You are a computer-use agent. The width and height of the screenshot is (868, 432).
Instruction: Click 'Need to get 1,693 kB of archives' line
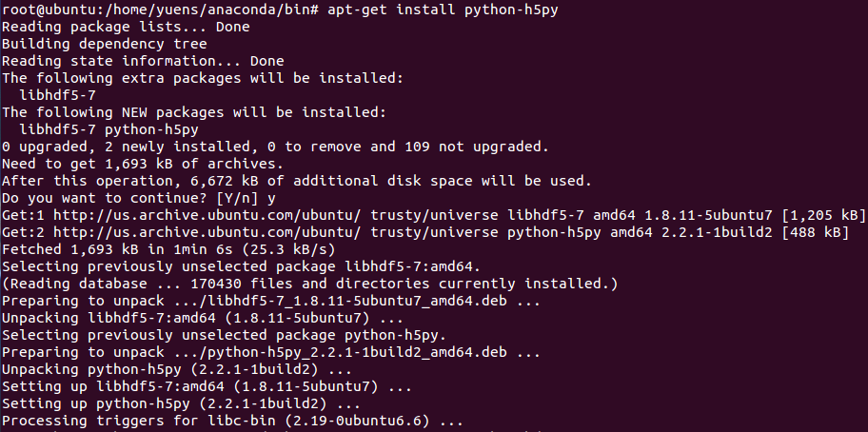[143, 164]
